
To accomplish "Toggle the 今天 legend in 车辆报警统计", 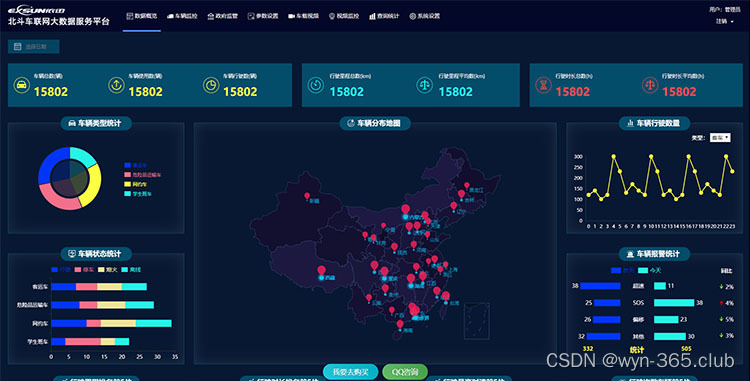I will (x=650, y=271).
